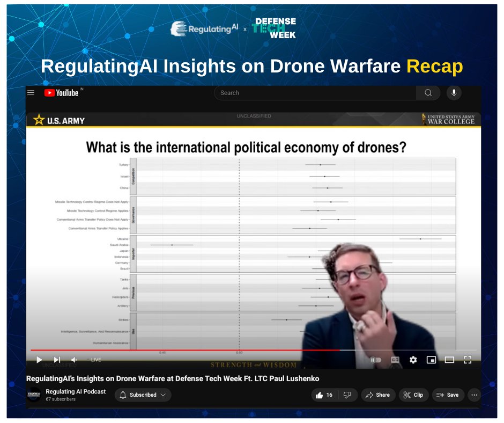Click the U.S. ARMY star logo
The image size is (504, 423).
[59, 120]
